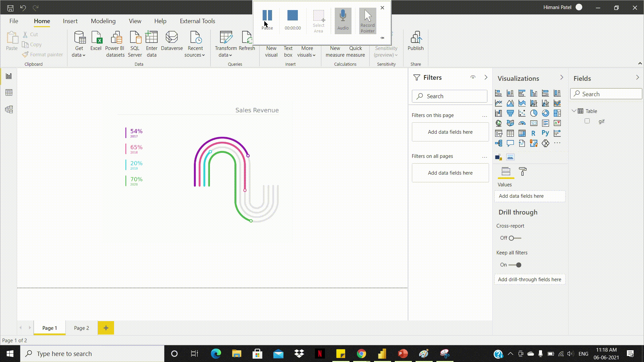Select the gauge visual
Screen dimensions: 644x362
click(522, 123)
